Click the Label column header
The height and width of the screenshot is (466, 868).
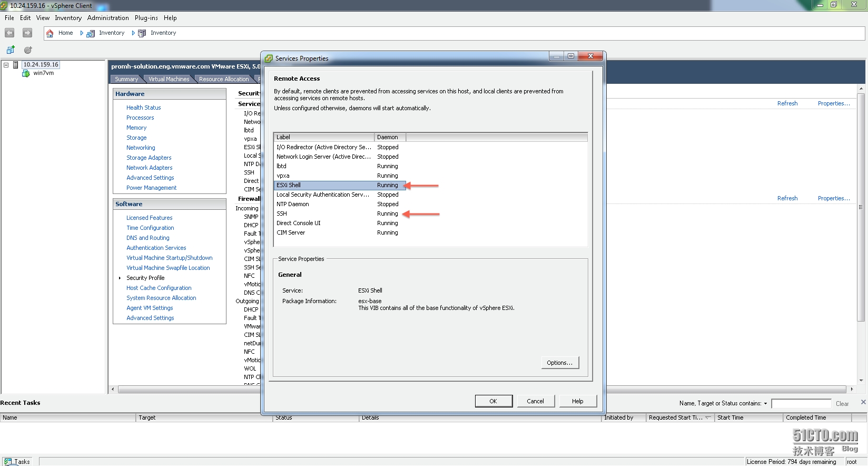pyautogui.click(x=324, y=137)
